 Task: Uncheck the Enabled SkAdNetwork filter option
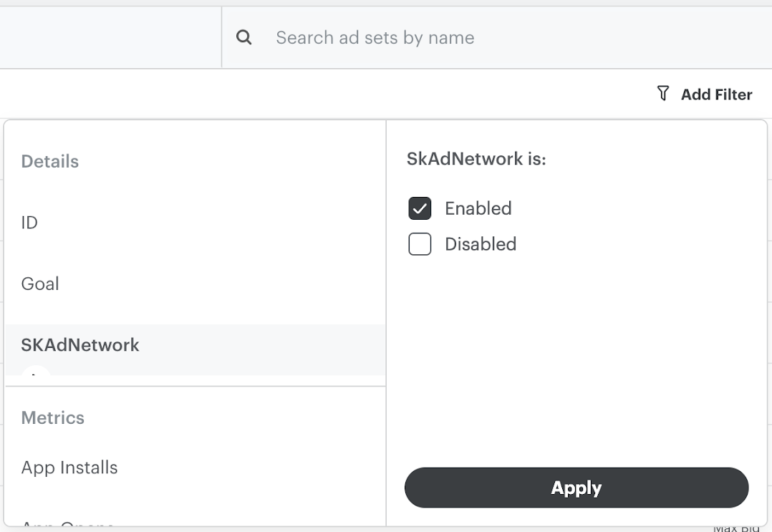pos(420,208)
